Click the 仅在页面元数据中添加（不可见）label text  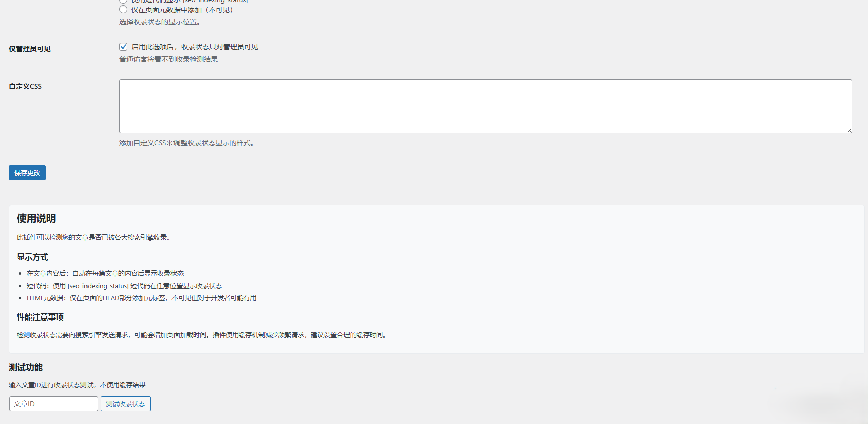pos(182,10)
